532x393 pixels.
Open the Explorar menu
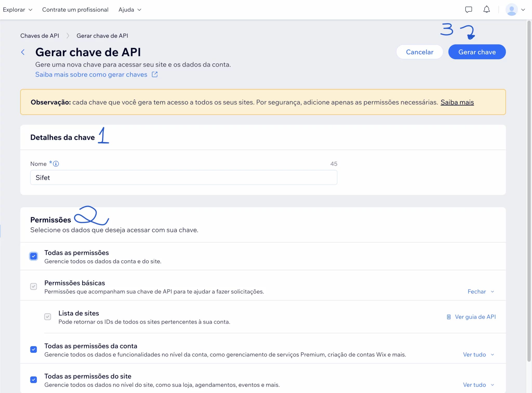pyautogui.click(x=17, y=10)
